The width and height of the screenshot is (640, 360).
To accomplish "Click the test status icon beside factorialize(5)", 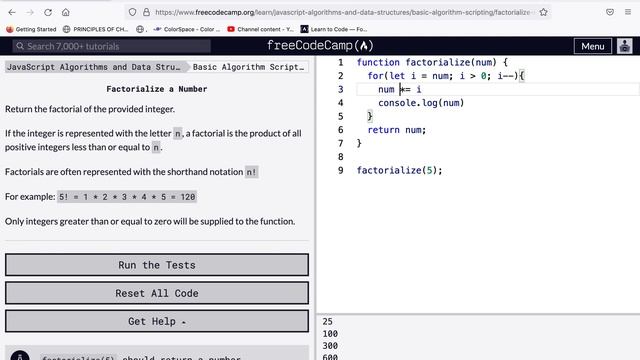I will [x=20, y=356].
